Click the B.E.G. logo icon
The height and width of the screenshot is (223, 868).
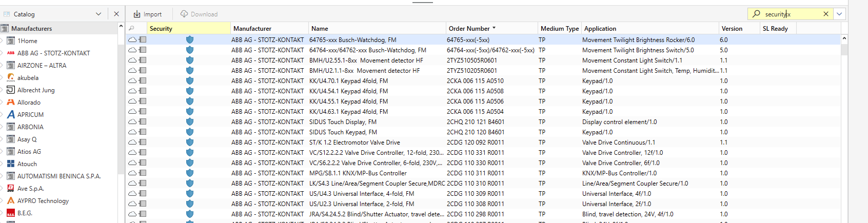(x=11, y=213)
